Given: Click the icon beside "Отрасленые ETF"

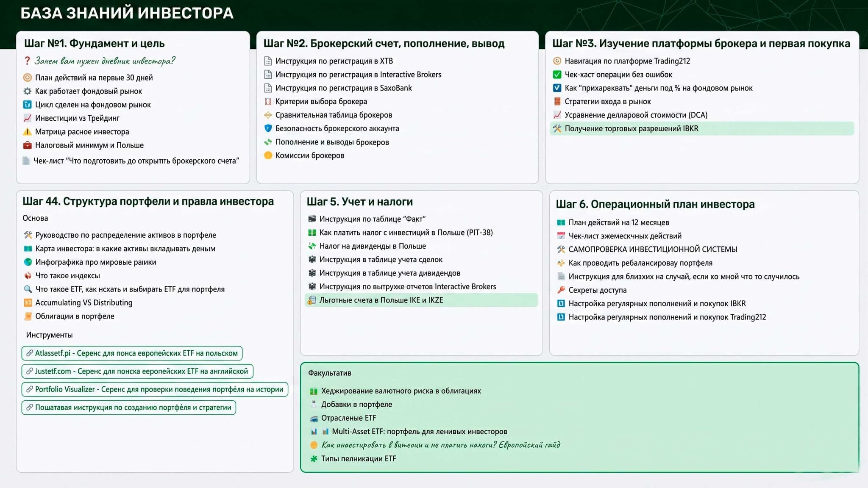Looking at the screenshot, I should [x=314, y=418].
